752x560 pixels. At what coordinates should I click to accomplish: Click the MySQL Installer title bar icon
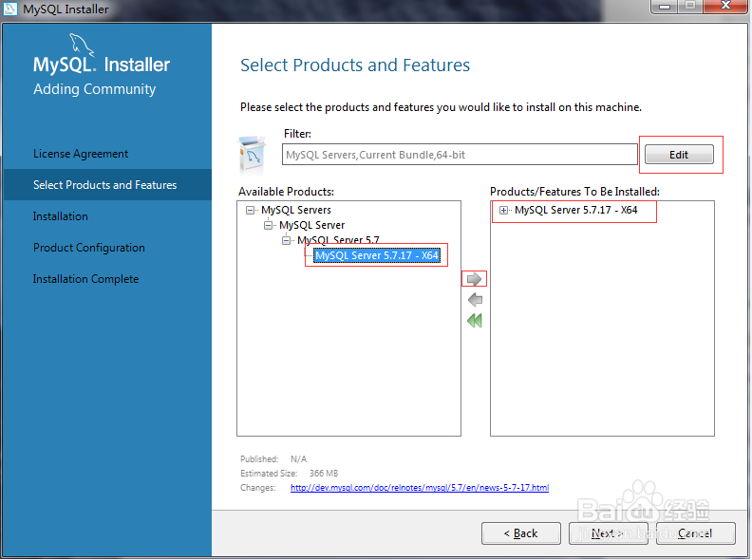(10, 9)
